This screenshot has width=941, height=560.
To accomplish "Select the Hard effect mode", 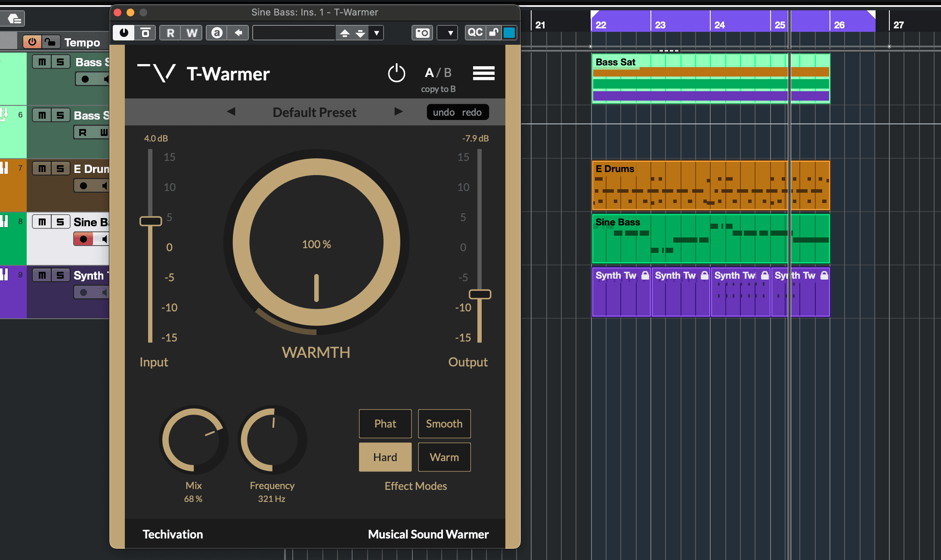I will point(385,457).
